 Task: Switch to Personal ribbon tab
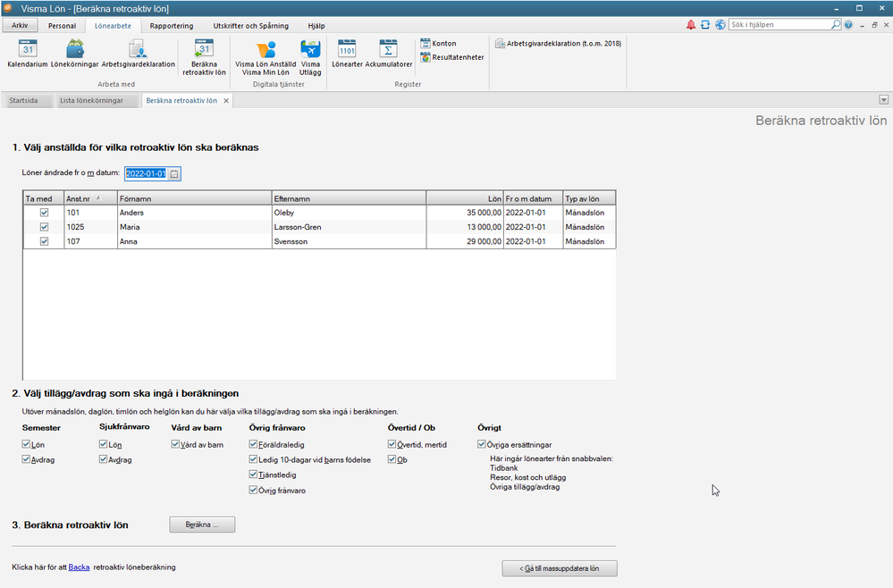[x=62, y=26]
